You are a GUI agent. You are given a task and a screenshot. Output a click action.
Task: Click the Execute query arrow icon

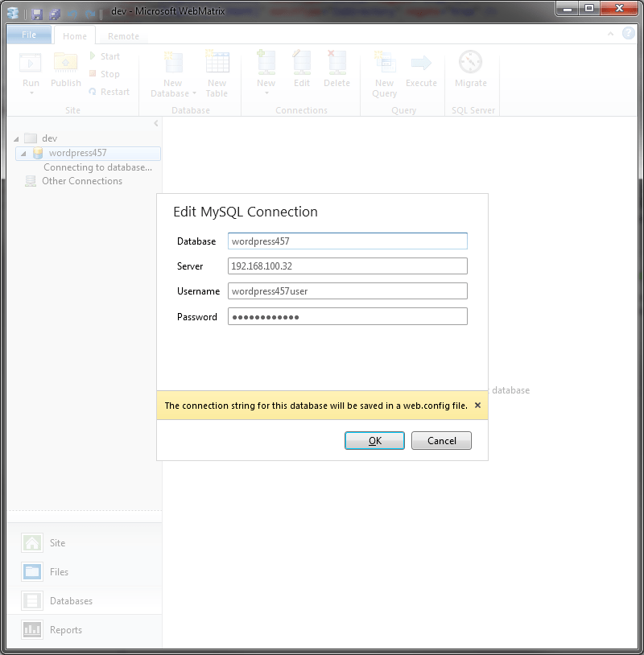tap(421, 63)
